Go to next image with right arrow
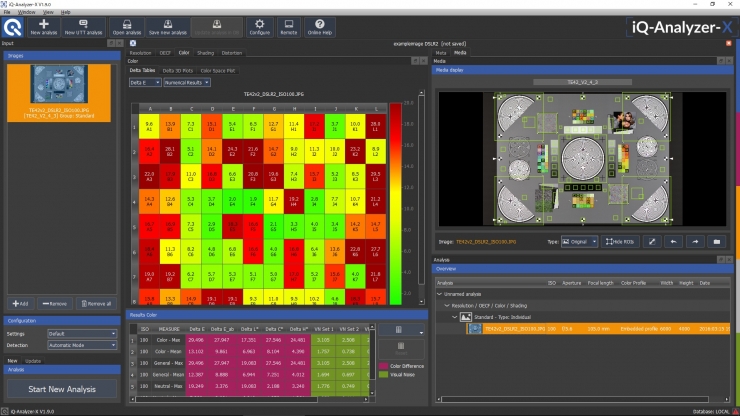Image resolution: width=740 pixels, height=416 pixels. coord(695,242)
